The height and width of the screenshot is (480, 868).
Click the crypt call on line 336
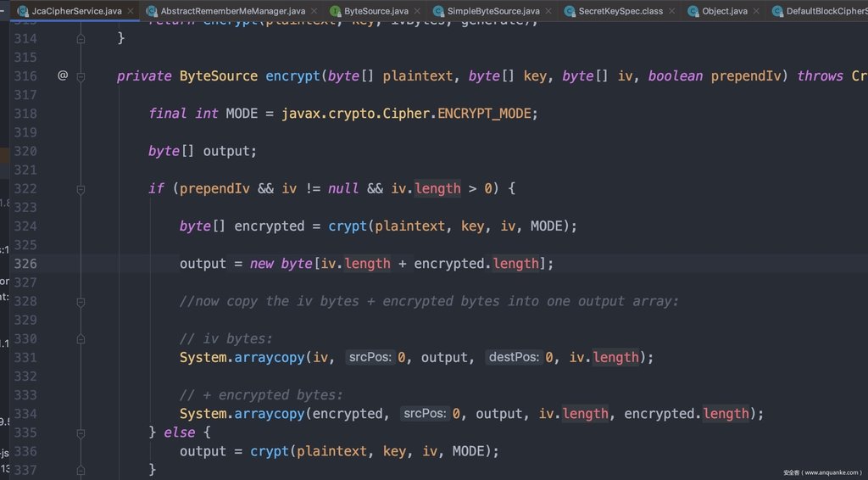pos(270,451)
